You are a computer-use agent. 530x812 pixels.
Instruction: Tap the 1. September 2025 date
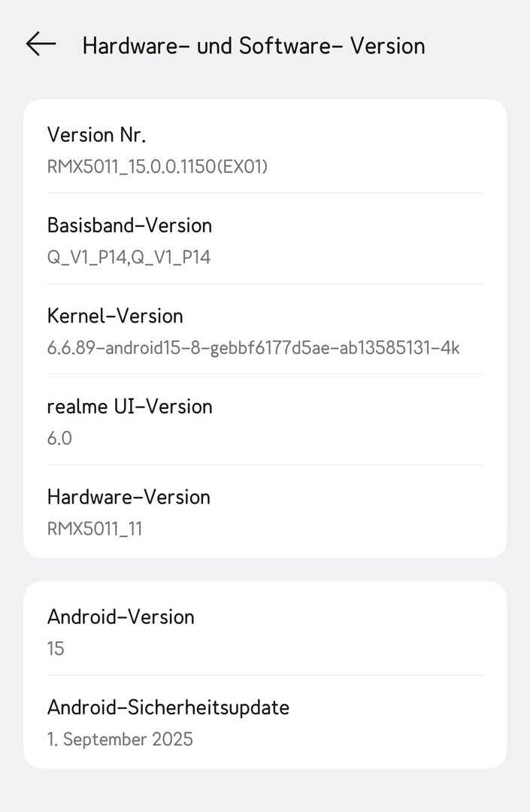tap(120, 739)
